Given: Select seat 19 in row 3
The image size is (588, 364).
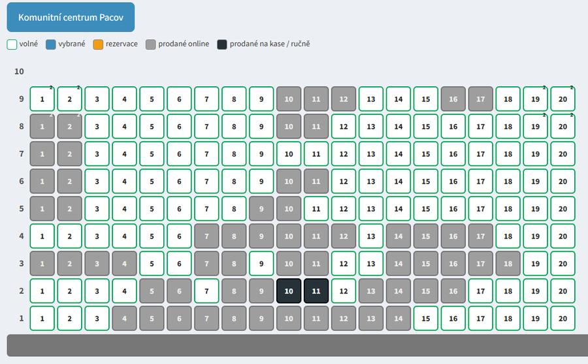Looking at the screenshot, I should [x=535, y=263].
